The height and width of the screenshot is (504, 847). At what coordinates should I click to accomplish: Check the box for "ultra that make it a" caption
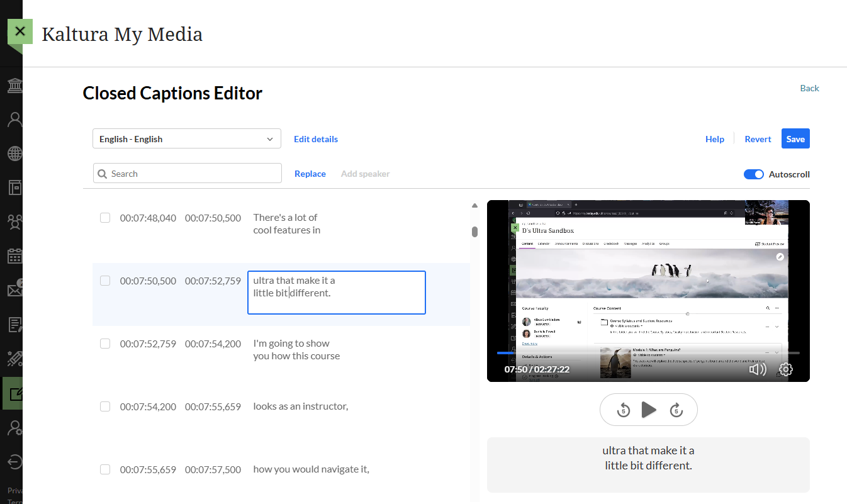tap(105, 281)
